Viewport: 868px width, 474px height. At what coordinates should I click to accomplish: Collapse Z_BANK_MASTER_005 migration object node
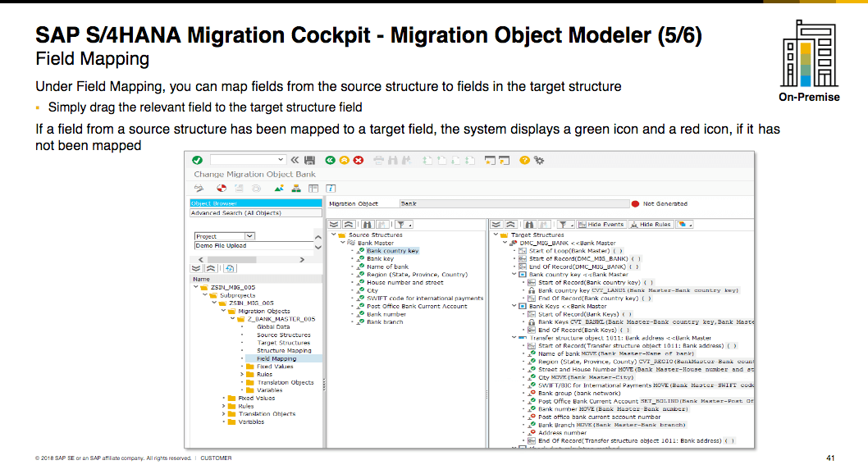[x=232, y=319]
